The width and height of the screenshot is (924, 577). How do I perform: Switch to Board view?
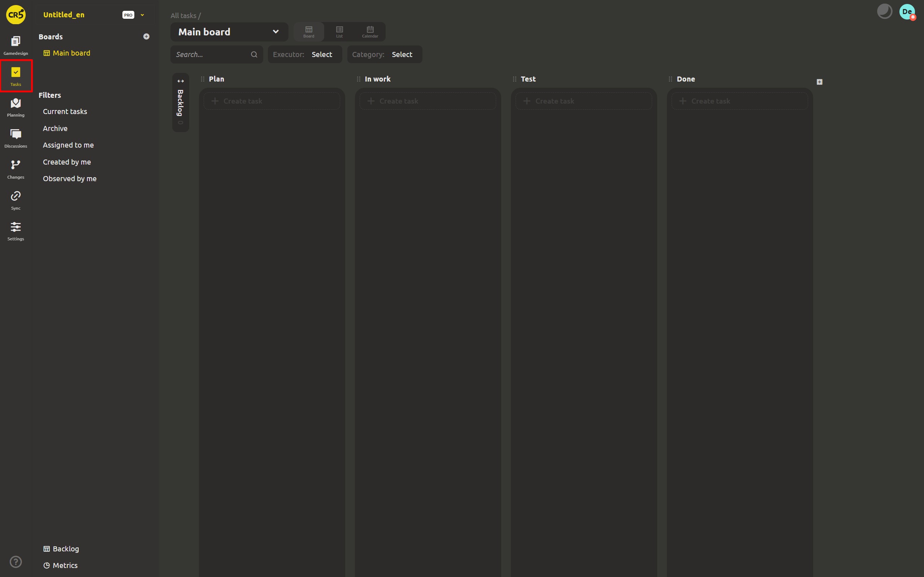pos(309,32)
